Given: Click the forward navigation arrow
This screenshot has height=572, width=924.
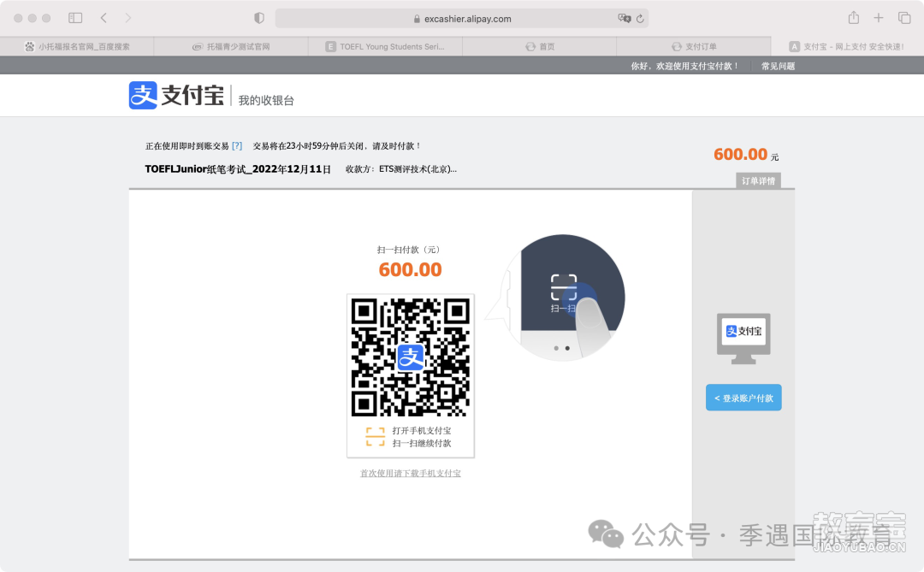Looking at the screenshot, I should click(x=127, y=18).
